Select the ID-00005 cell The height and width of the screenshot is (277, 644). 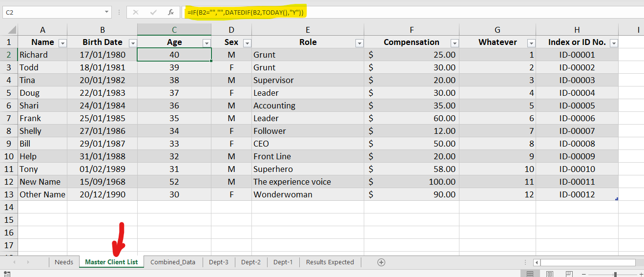[577, 106]
